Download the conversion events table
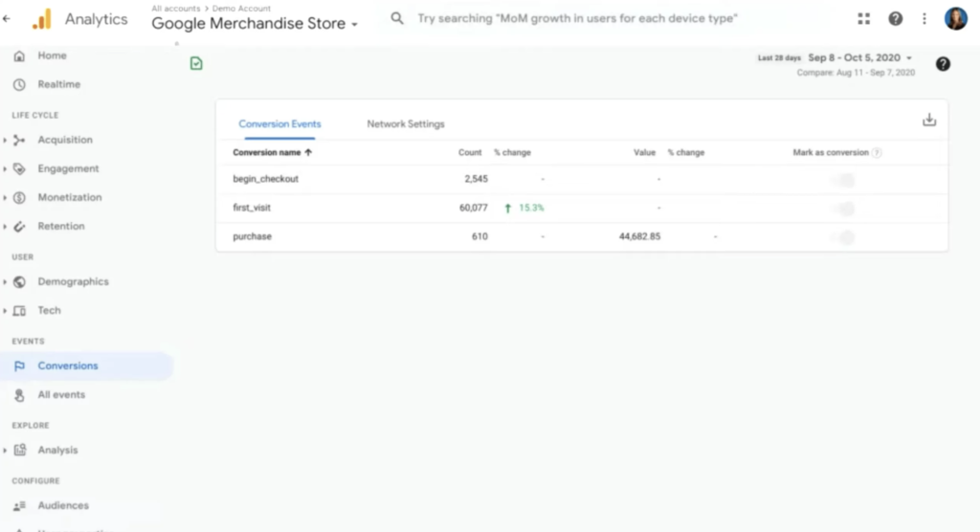Image resolution: width=980 pixels, height=532 pixels. pos(929,120)
